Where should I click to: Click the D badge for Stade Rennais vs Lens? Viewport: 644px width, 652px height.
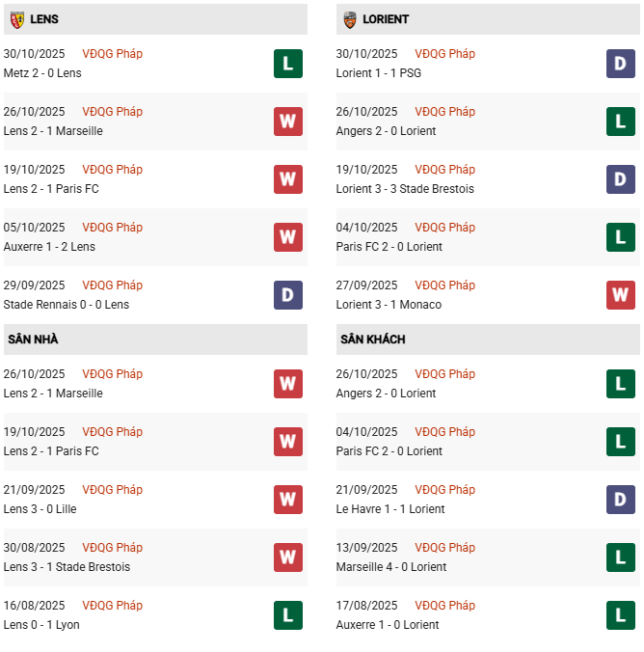(288, 295)
